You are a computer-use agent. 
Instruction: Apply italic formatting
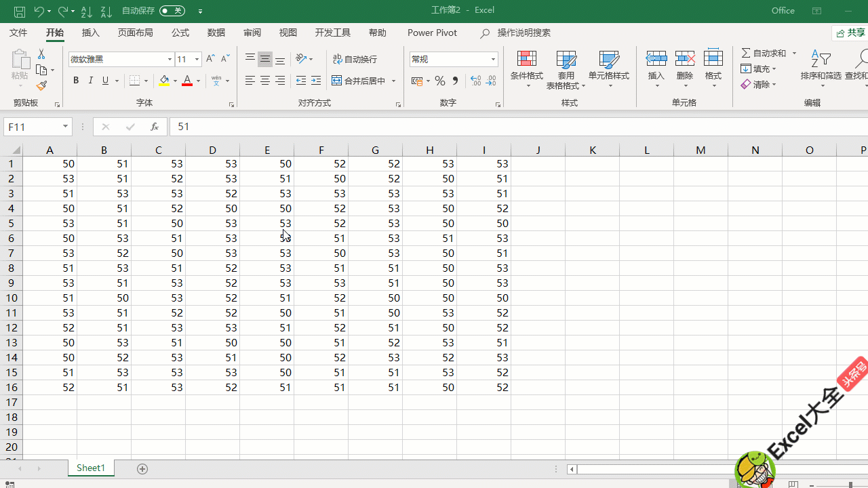pos(91,81)
